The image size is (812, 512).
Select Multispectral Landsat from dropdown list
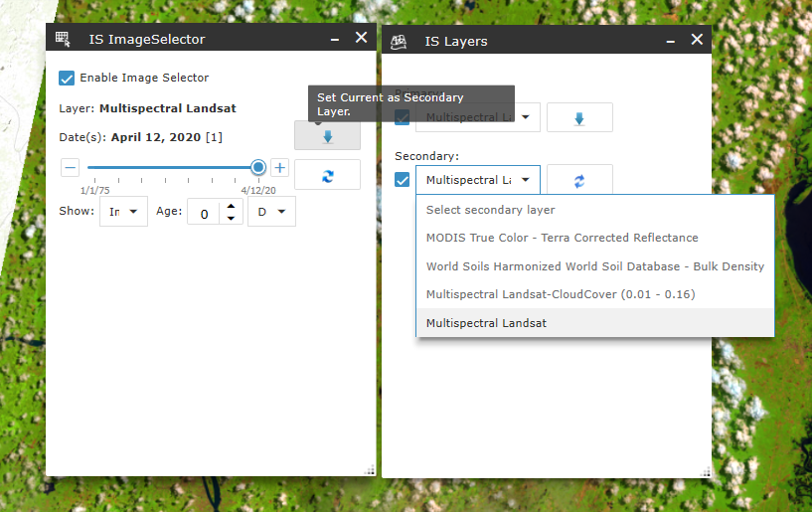point(595,323)
